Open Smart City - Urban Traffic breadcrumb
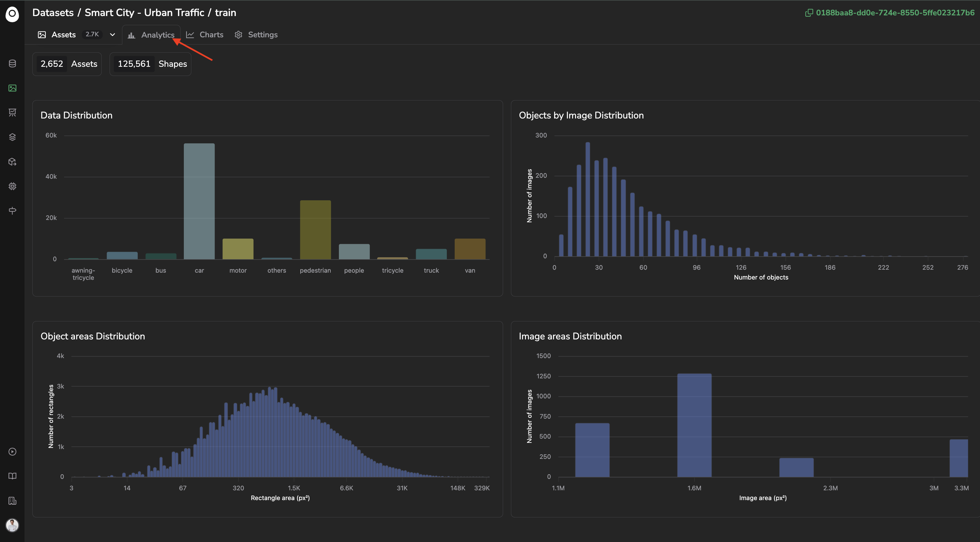The height and width of the screenshot is (542, 980). click(x=144, y=12)
